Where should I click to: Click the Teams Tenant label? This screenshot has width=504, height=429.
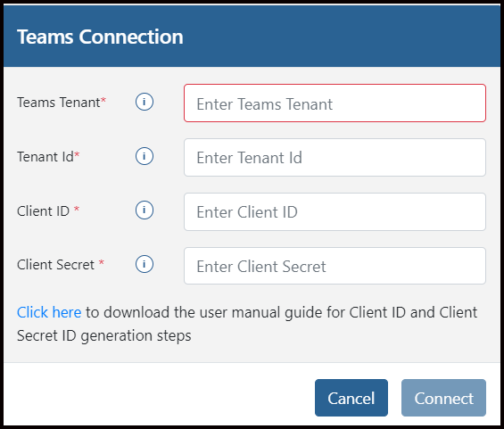coord(62,103)
